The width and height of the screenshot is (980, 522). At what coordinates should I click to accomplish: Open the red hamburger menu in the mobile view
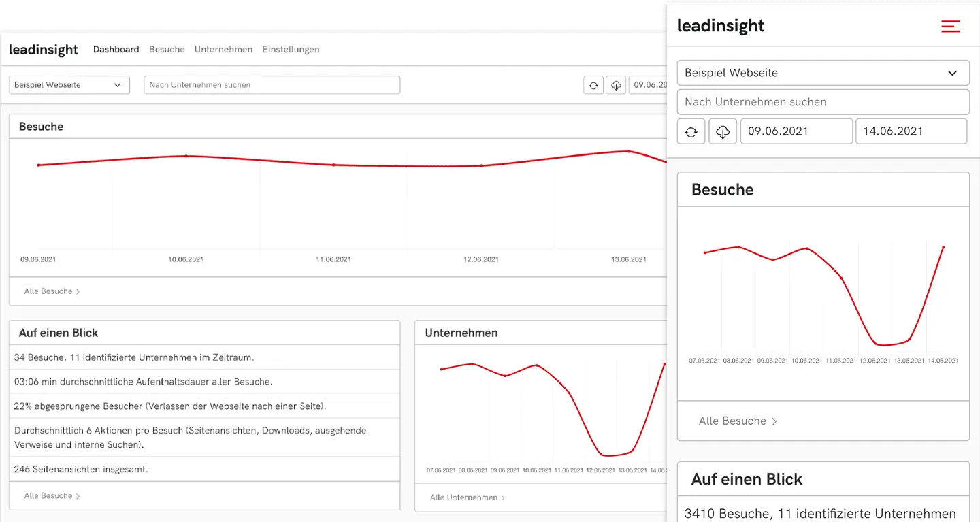951,27
